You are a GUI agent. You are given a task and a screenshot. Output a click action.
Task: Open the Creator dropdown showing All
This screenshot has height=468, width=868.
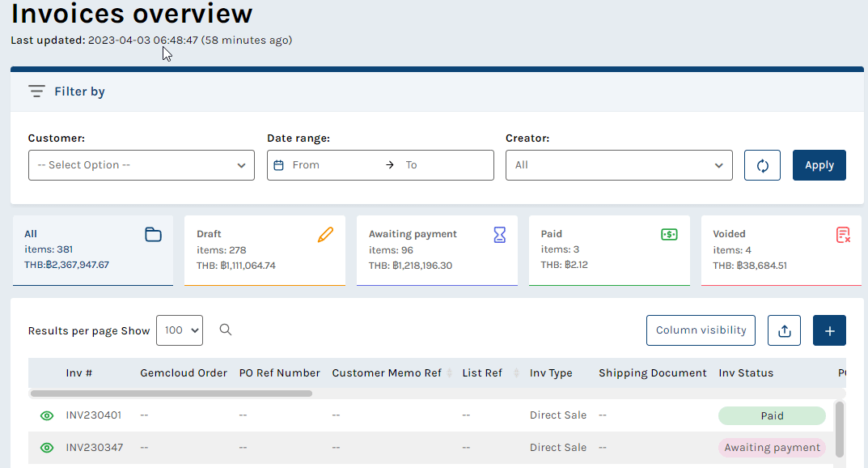click(x=619, y=165)
